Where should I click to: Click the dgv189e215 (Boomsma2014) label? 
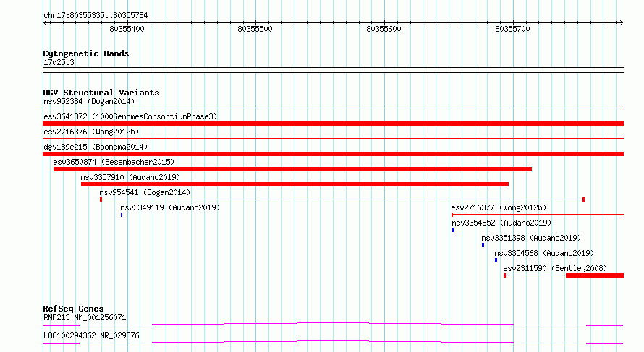pos(96,147)
